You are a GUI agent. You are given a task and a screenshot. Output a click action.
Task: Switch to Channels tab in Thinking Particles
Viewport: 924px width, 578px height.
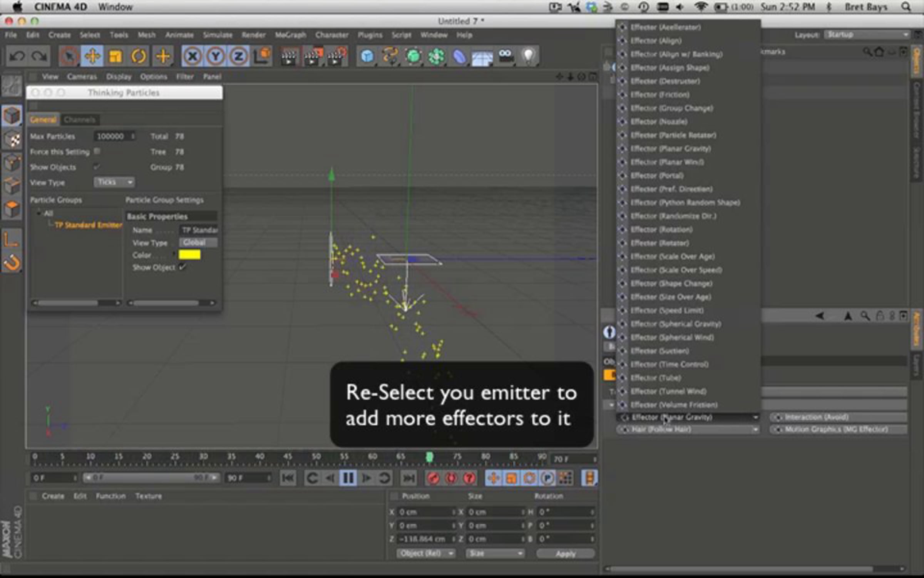80,120
